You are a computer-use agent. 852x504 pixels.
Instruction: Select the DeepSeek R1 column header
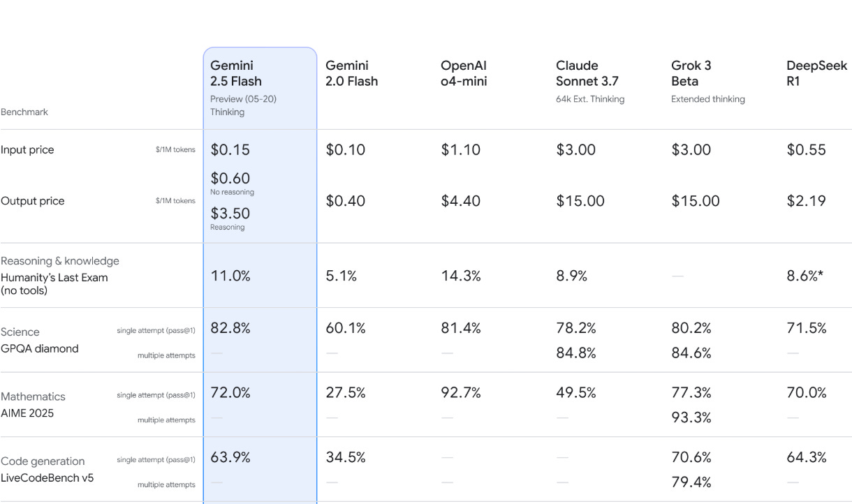tap(816, 73)
